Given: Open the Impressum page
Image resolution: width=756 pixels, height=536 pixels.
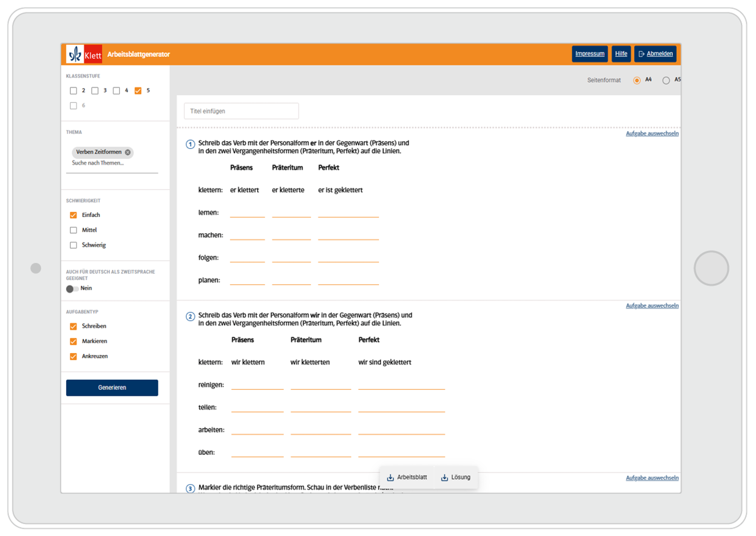Looking at the screenshot, I should coord(589,54).
